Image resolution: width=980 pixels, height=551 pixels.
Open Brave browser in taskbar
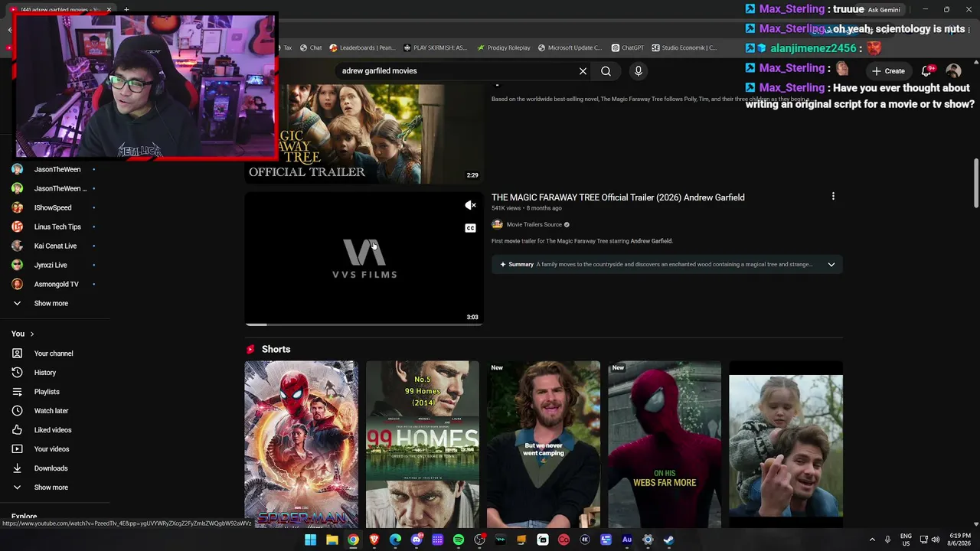(374, 540)
